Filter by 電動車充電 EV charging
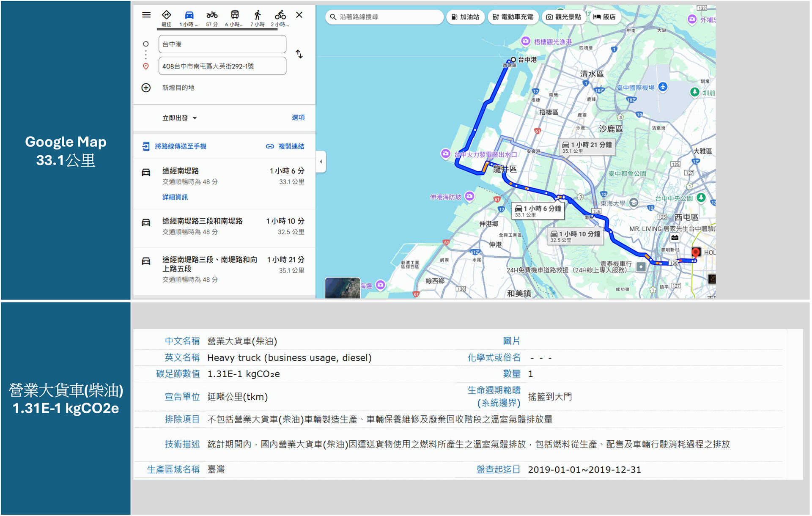812x516 pixels. (x=513, y=17)
